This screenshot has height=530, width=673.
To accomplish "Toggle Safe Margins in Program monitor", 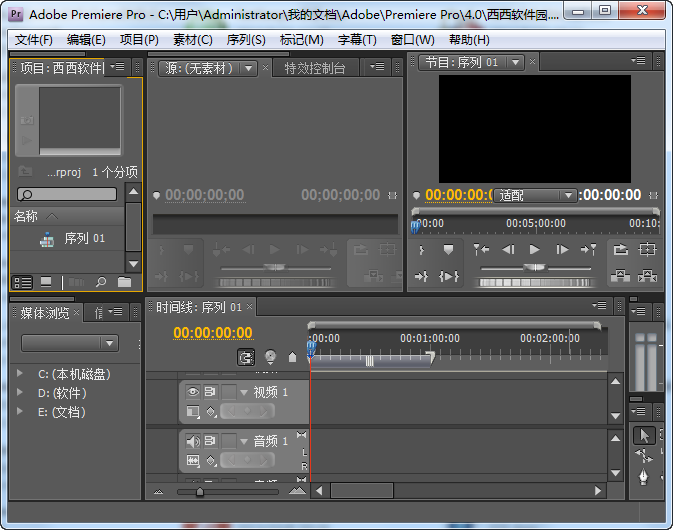I will click(648, 250).
